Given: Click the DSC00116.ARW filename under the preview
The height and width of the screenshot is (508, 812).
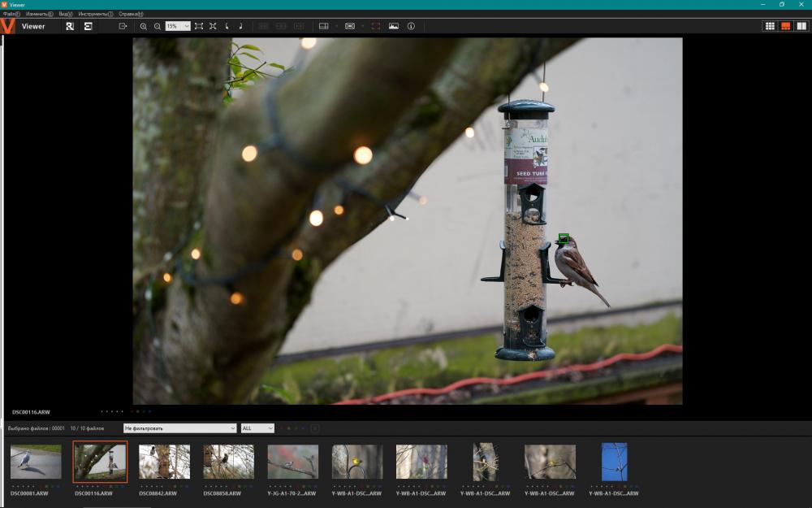Looking at the screenshot, I should 31,412.
